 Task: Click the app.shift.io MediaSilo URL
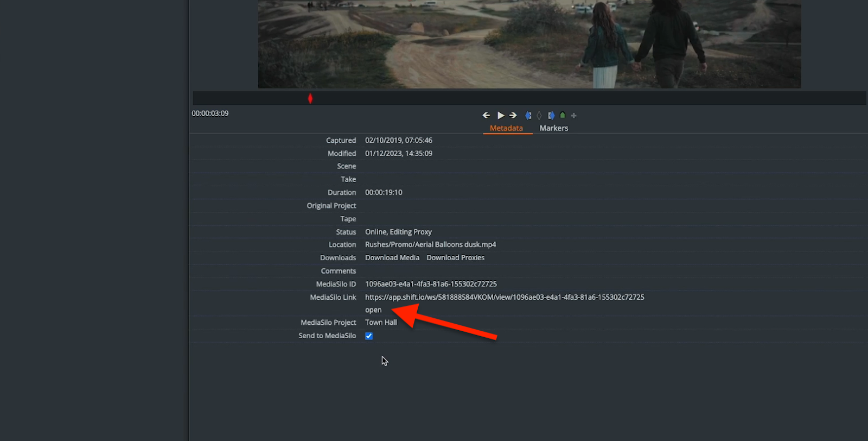(x=505, y=297)
